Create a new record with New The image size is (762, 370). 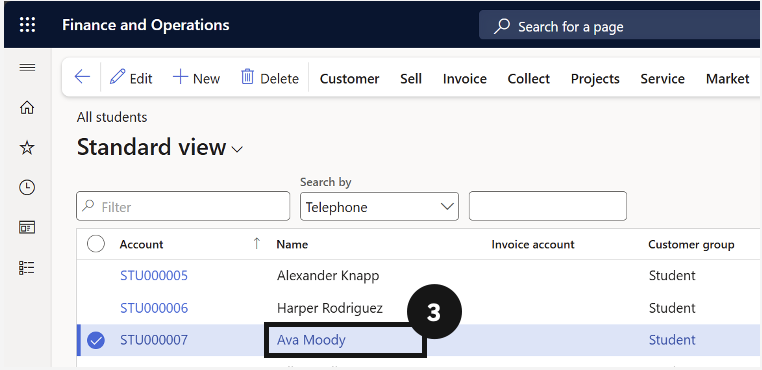pyautogui.click(x=196, y=78)
